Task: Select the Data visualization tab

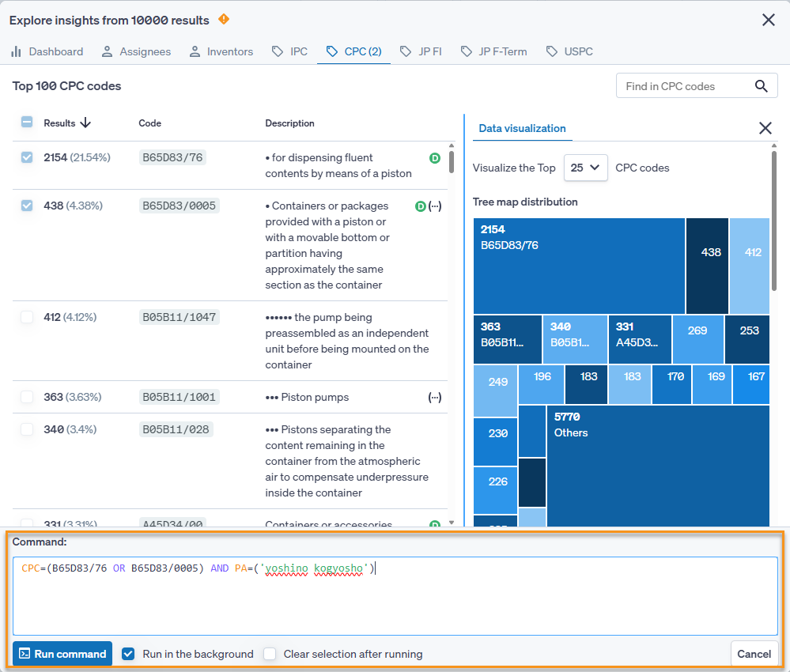Action: [x=522, y=128]
